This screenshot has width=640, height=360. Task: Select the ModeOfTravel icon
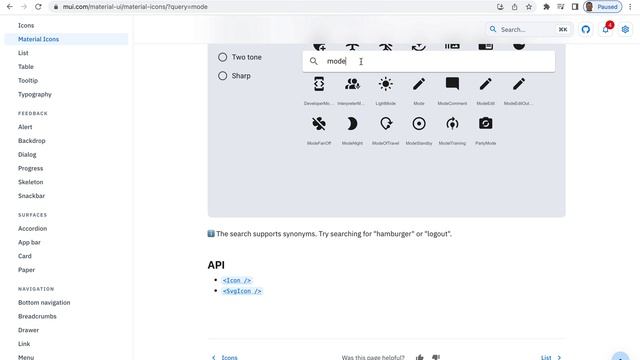[x=385, y=124]
